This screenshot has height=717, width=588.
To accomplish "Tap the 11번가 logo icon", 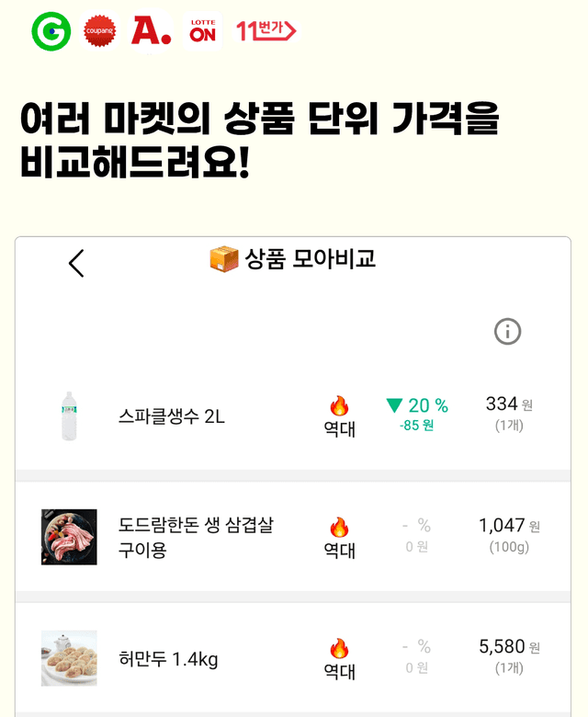I will click(266, 31).
